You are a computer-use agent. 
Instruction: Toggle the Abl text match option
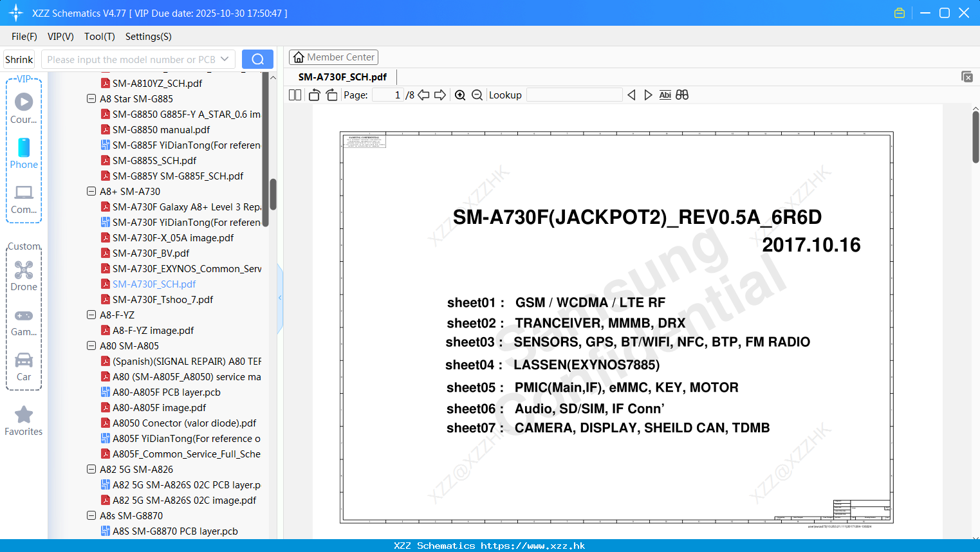(665, 95)
